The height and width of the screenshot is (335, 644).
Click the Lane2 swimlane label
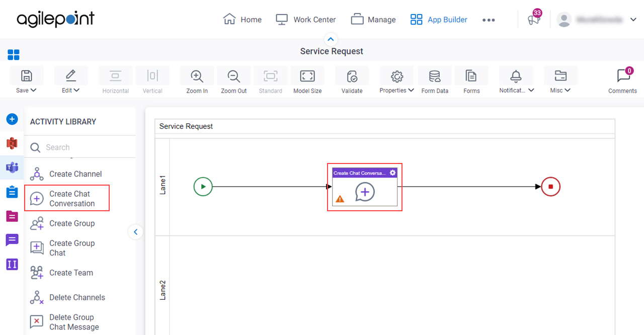point(163,290)
